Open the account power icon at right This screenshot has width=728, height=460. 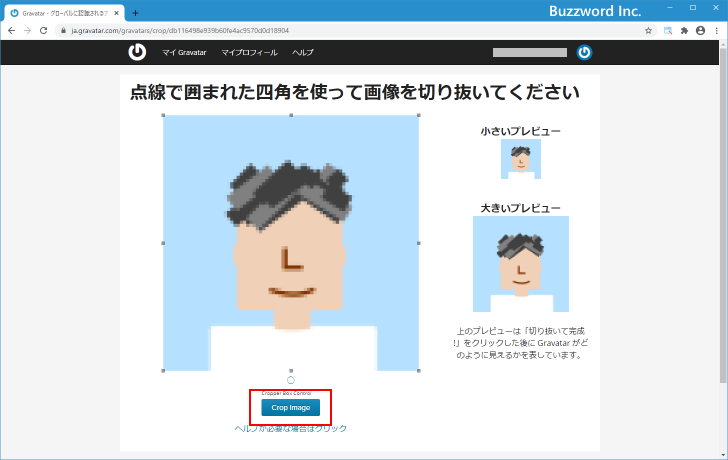(584, 52)
